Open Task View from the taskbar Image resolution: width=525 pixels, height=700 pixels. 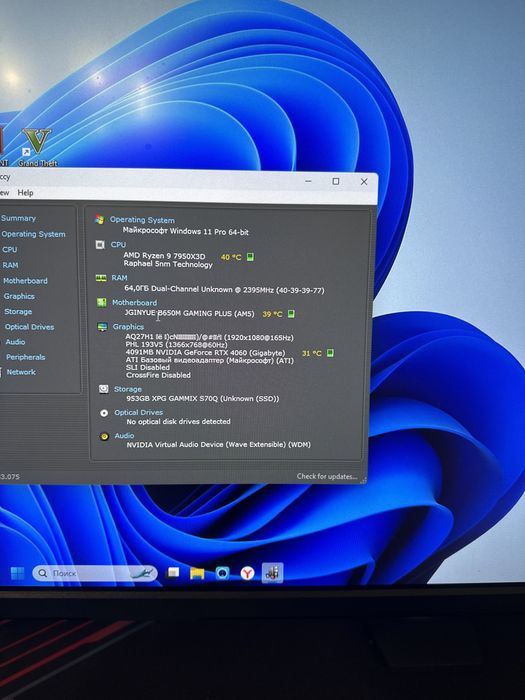173,573
